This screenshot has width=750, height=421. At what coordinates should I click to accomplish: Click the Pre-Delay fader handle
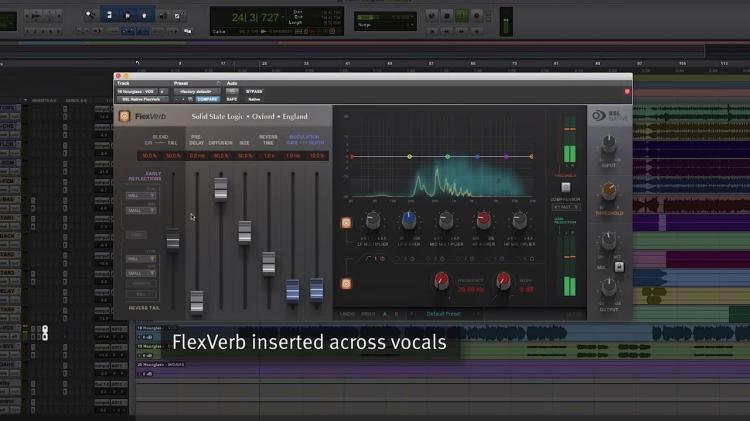pyautogui.click(x=197, y=301)
